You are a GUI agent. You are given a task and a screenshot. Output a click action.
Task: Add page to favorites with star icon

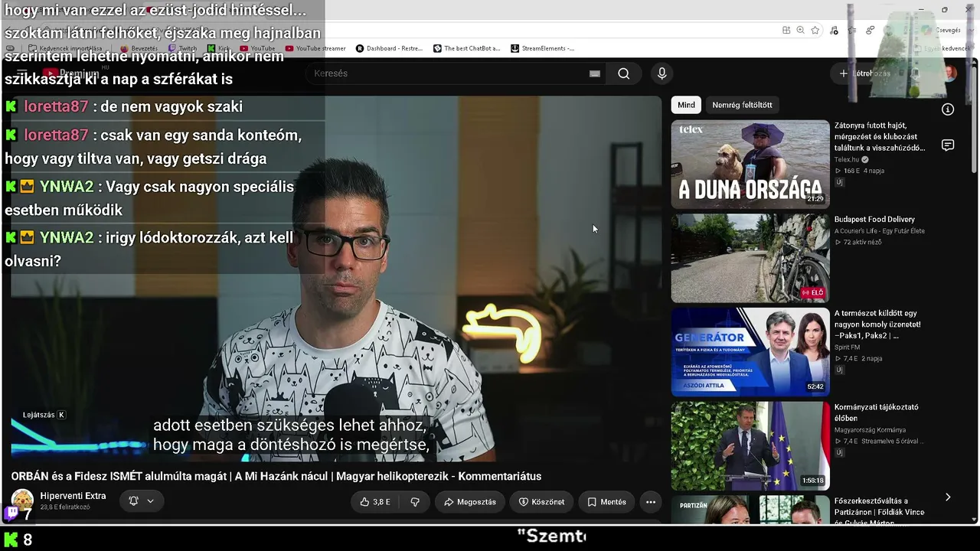pos(815,30)
